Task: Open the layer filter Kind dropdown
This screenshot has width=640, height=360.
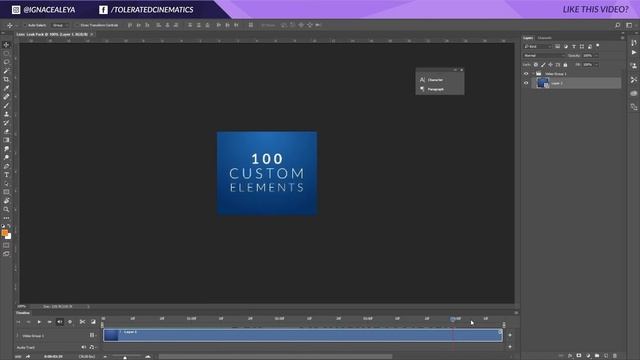Action: click(537, 47)
